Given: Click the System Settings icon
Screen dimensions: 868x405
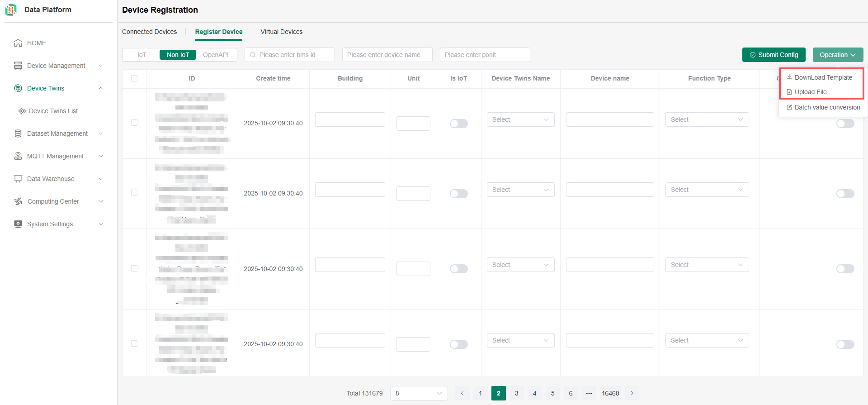Looking at the screenshot, I should (x=18, y=224).
